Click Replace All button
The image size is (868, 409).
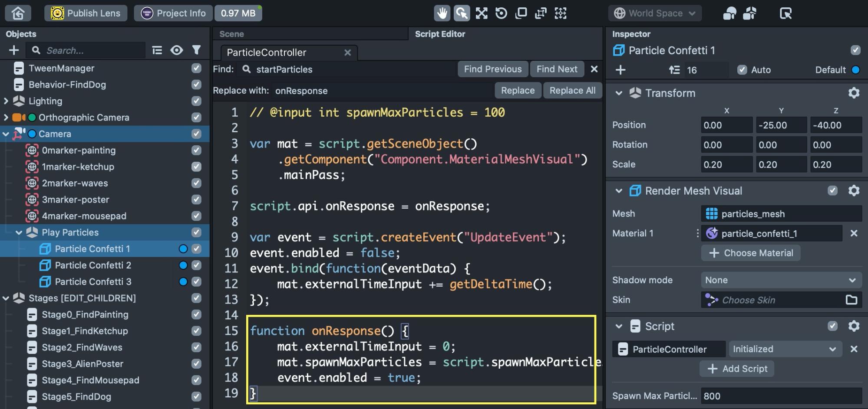pos(572,90)
